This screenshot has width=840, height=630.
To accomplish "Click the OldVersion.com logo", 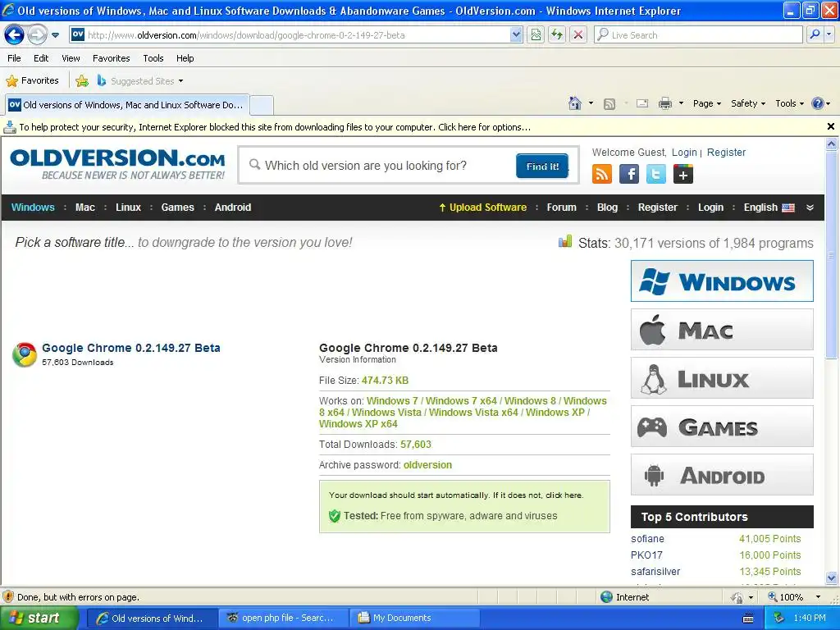I will tap(117, 164).
